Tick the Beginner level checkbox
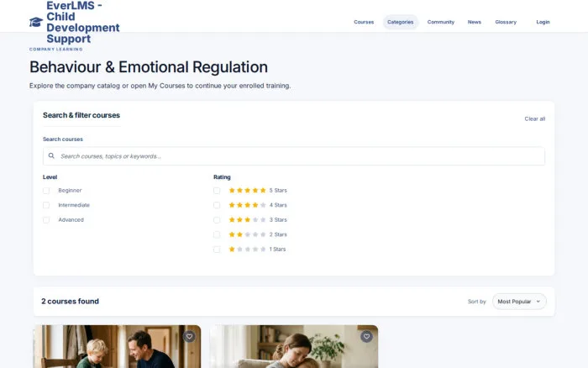 click(46, 191)
